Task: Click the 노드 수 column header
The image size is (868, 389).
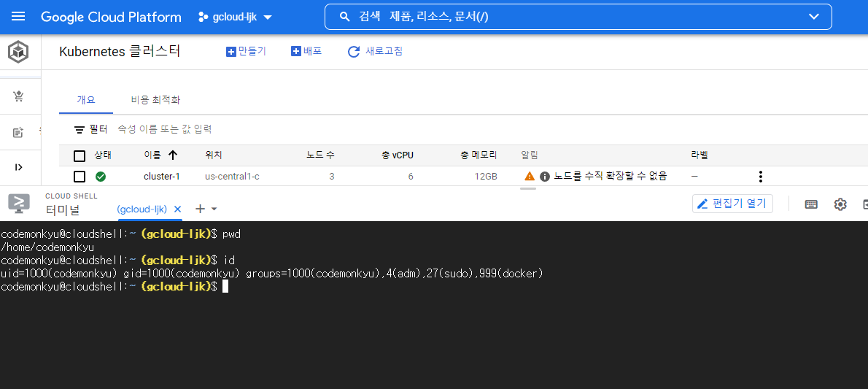Action: tap(320, 155)
